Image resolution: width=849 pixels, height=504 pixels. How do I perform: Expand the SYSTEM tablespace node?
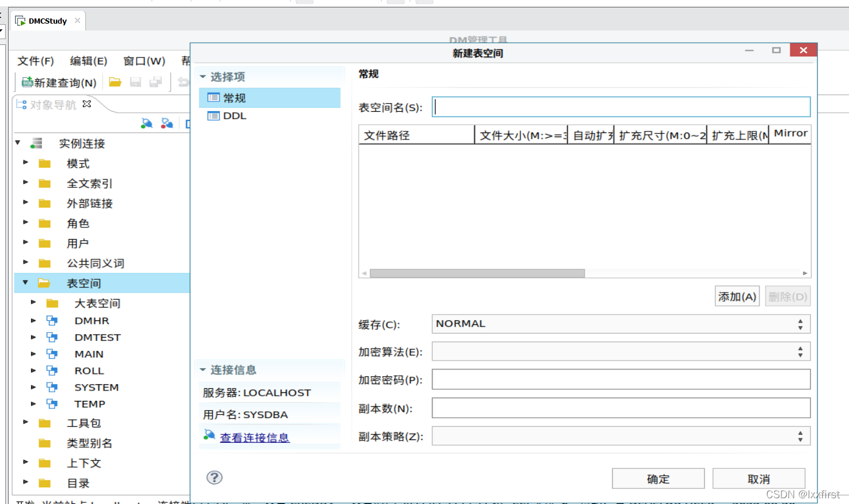pyautogui.click(x=33, y=387)
